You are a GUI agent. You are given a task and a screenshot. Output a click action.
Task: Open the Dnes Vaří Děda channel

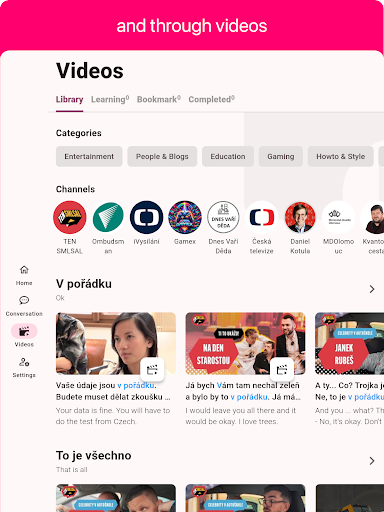point(223,228)
